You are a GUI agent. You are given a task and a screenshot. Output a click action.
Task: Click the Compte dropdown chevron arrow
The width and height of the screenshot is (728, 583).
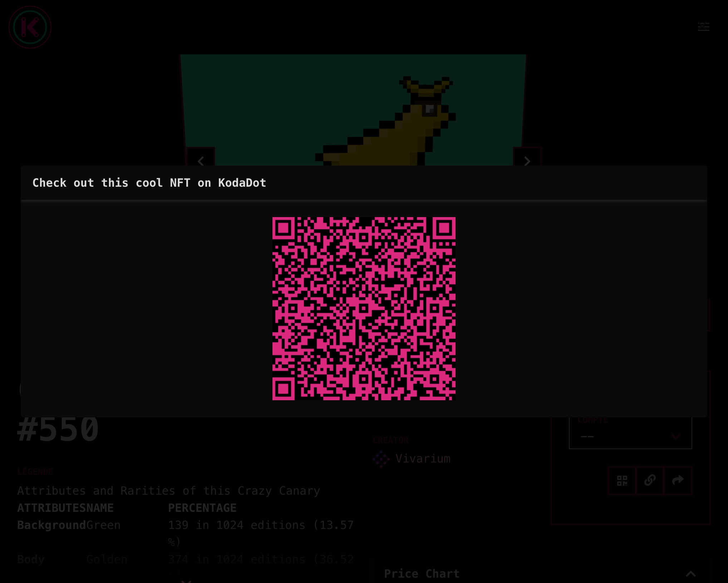(675, 436)
